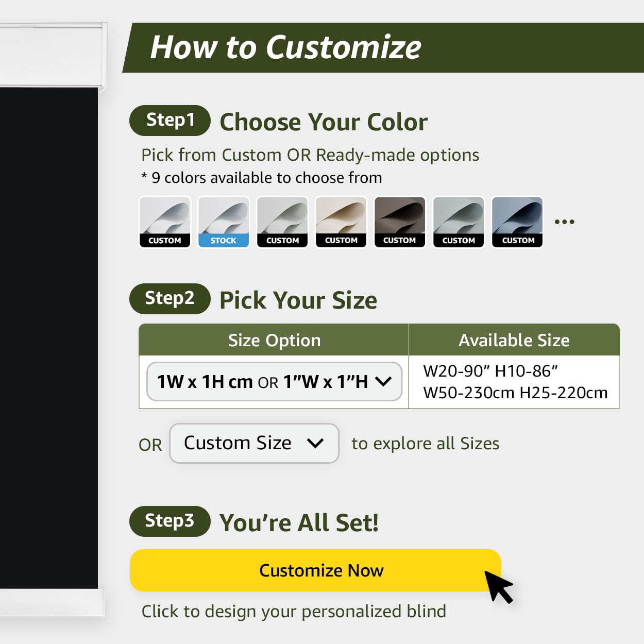Pick the light gray-green custom swatch
Viewport: 644px width, 644px height.
coord(459,222)
